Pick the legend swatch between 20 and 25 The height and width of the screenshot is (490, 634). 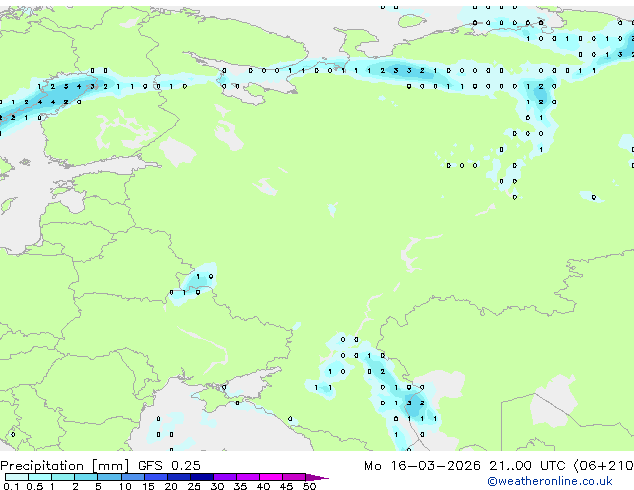click(179, 477)
